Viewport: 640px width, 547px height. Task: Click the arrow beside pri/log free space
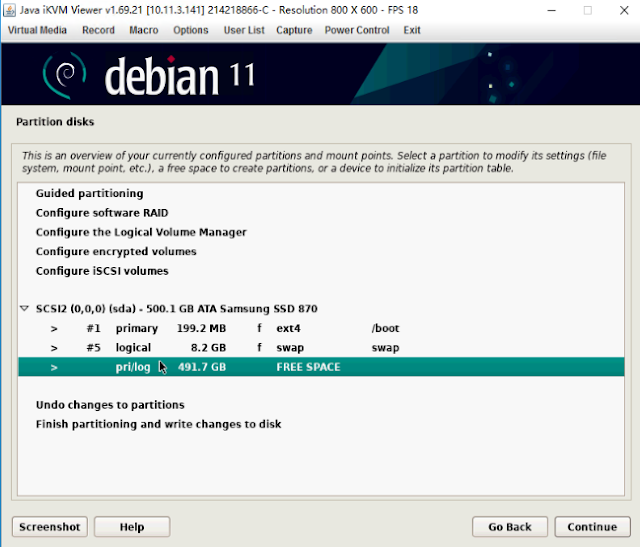coord(54,367)
